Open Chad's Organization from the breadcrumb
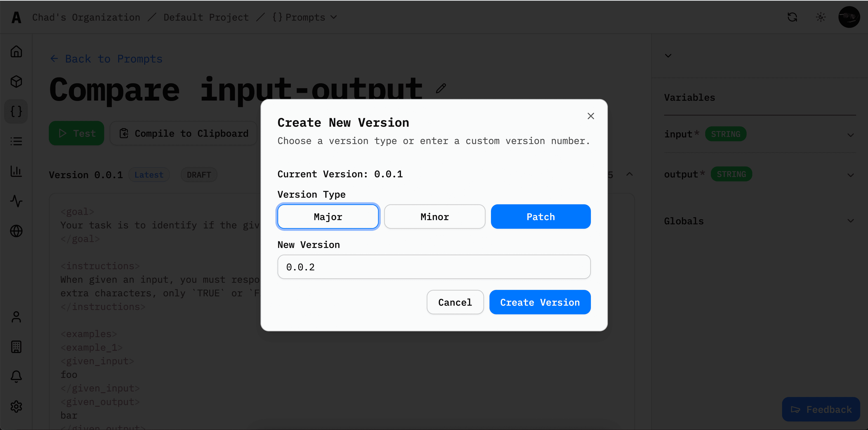The image size is (868, 430). 86,17
